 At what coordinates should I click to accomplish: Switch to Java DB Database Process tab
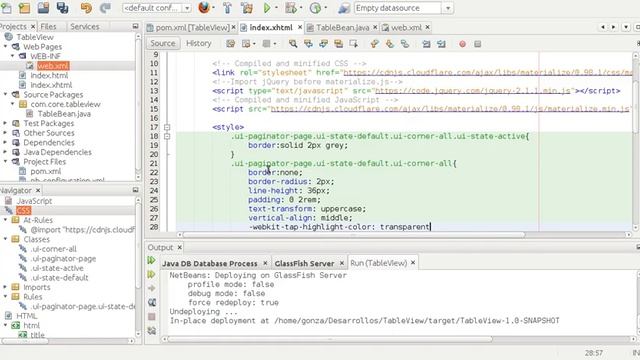(x=210, y=264)
